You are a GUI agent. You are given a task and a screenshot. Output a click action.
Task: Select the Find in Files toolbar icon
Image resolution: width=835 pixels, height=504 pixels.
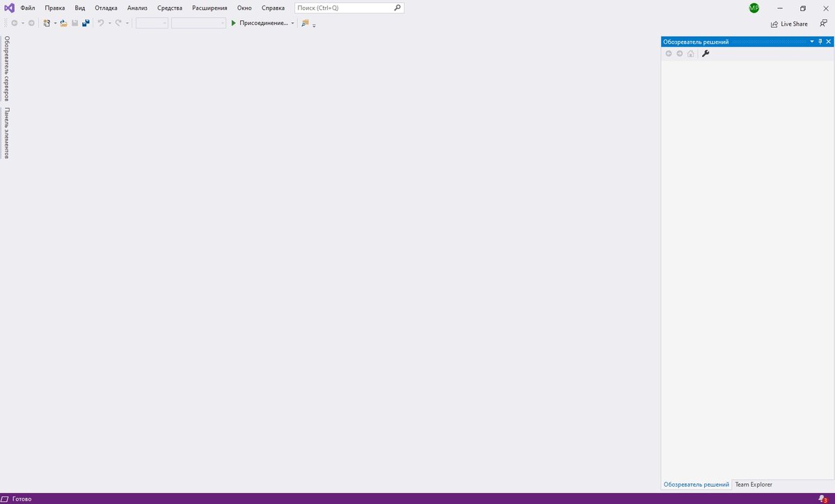click(304, 23)
